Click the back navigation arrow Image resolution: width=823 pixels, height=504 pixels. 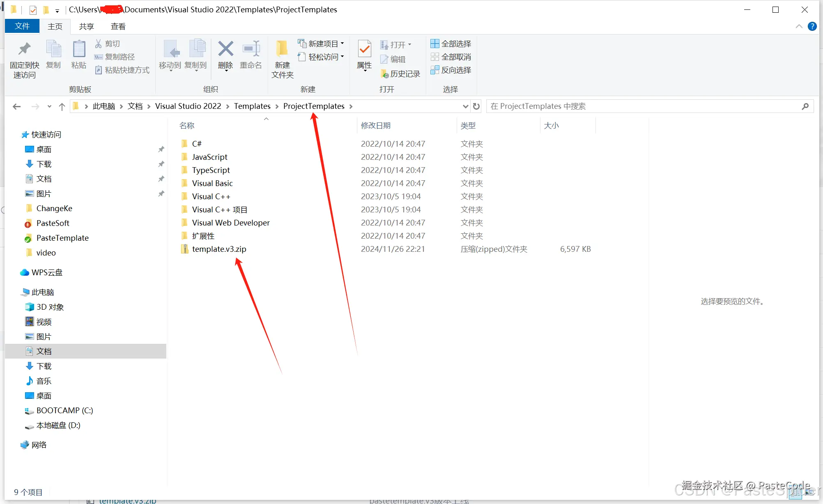point(17,107)
